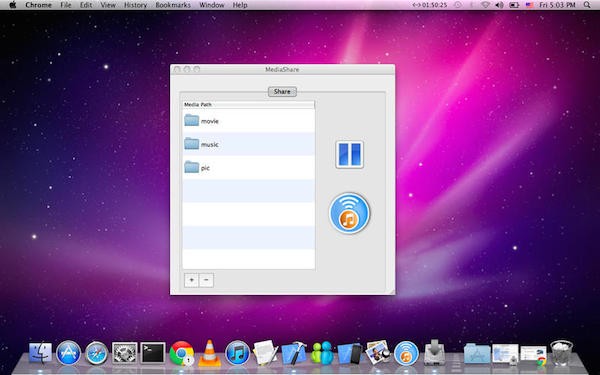
Task: Open the History menu
Action: 135,5
